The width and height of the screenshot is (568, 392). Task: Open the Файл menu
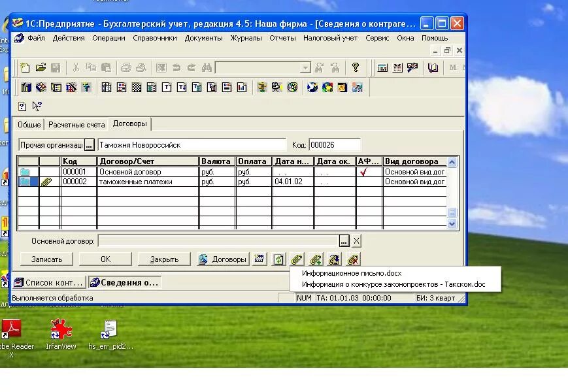pyautogui.click(x=36, y=38)
